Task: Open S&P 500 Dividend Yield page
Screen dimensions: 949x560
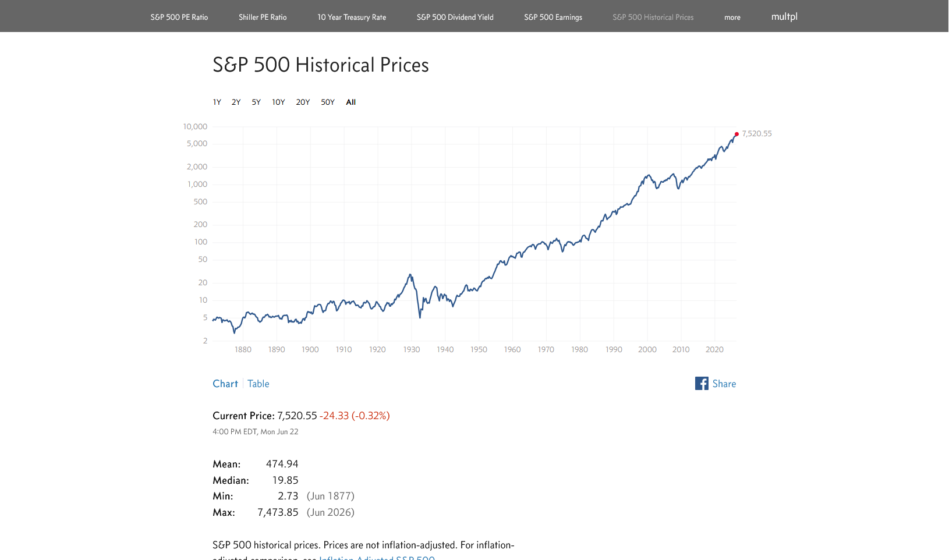Action: (455, 17)
